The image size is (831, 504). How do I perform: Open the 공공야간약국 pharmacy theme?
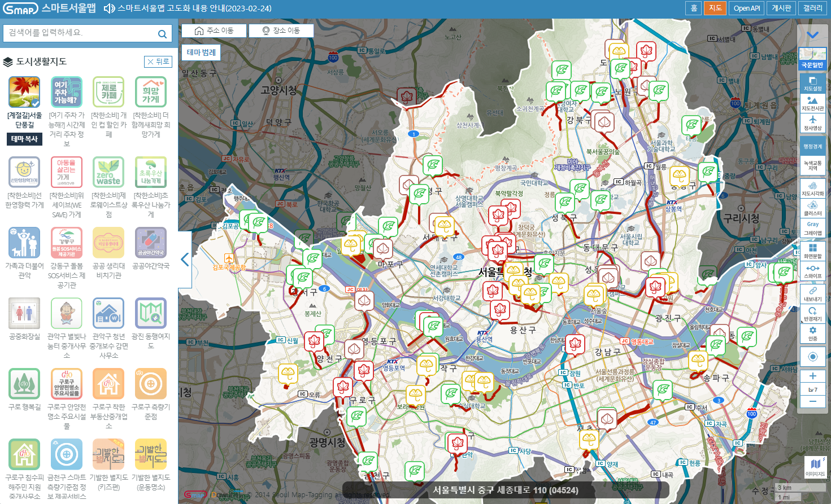pyautogui.click(x=151, y=243)
